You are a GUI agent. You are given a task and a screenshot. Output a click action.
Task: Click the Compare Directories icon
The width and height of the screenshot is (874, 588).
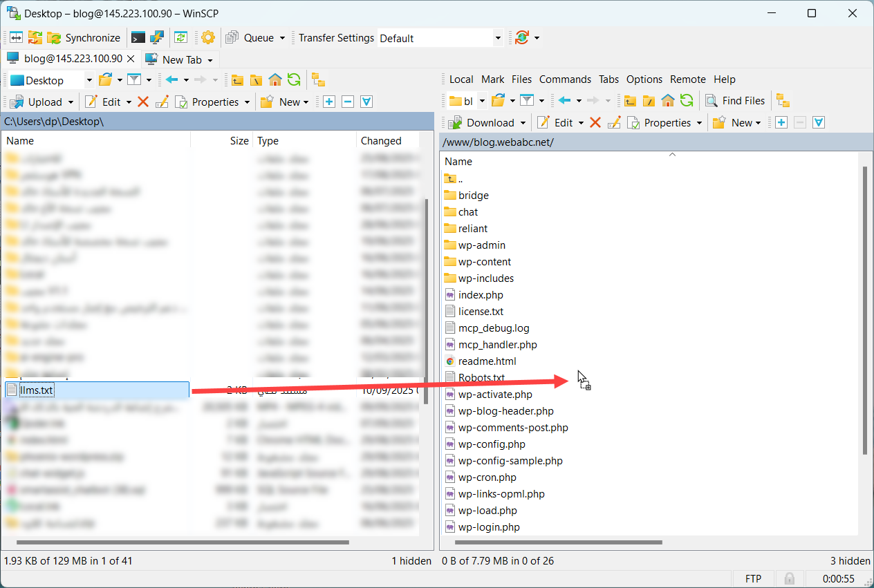[15, 38]
